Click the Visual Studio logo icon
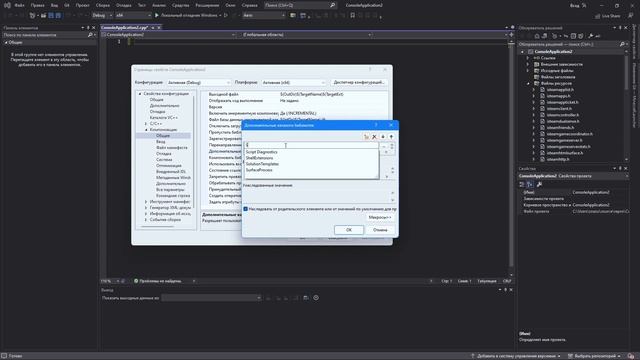Screen dimensions: 640x360 click(7, 5)
